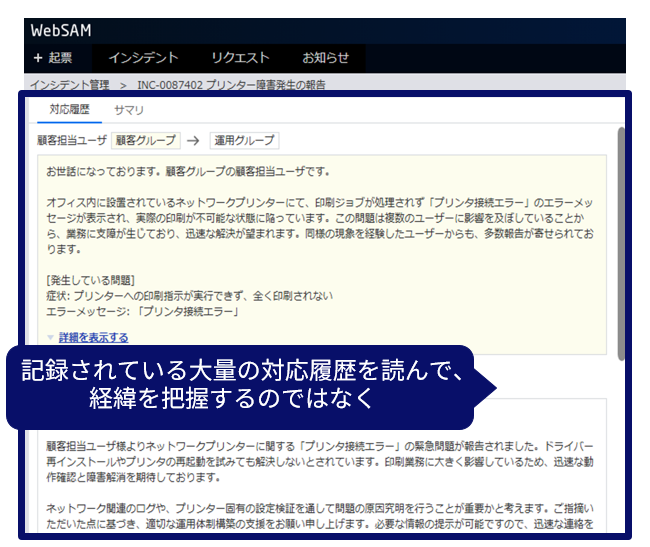Open the インシデント menu
650x547 pixels.
[x=142, y=58]
